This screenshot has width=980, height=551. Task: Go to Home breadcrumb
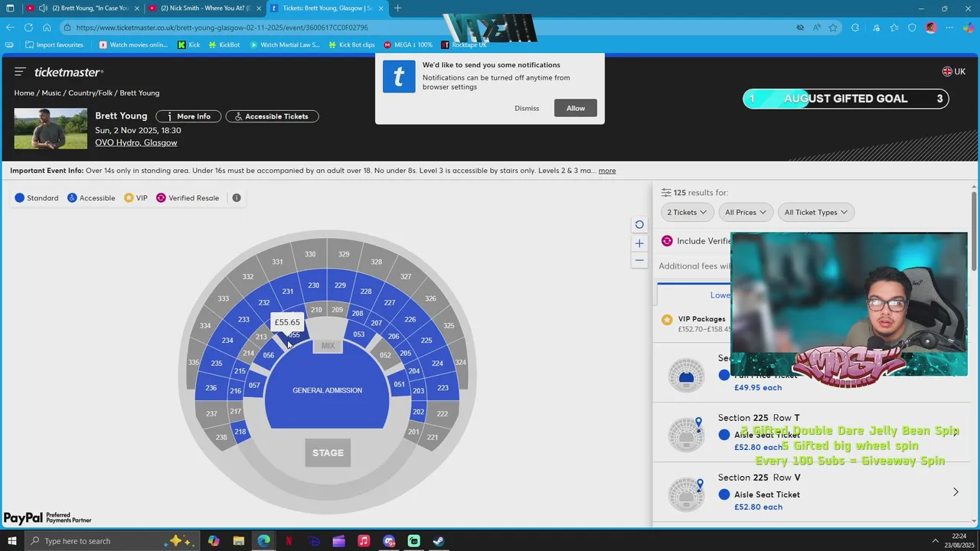(x=24, y=93)
